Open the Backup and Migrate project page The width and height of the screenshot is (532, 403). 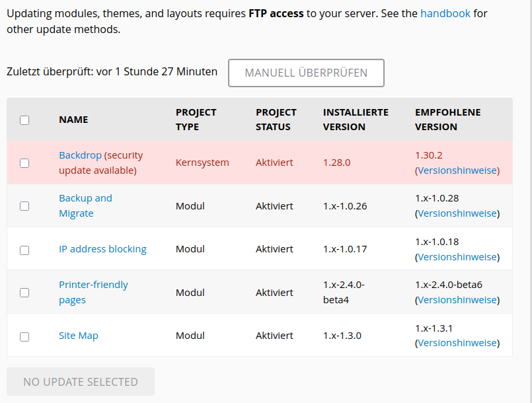tap(85, 205)
